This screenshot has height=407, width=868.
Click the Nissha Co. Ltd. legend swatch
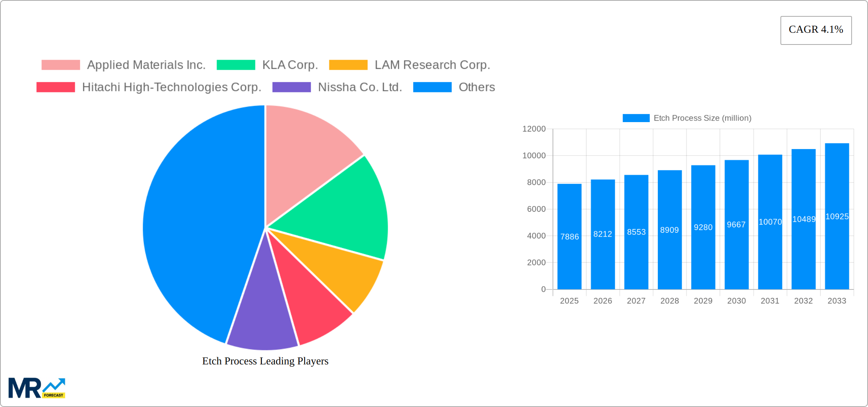(291, 87)
